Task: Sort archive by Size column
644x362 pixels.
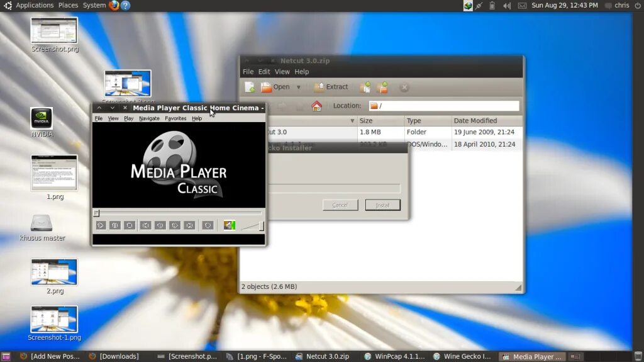Action: (x=380, y=121)
